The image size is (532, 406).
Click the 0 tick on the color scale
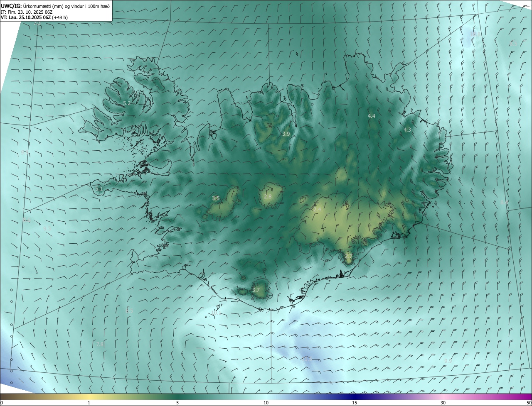tap(2, 403)
